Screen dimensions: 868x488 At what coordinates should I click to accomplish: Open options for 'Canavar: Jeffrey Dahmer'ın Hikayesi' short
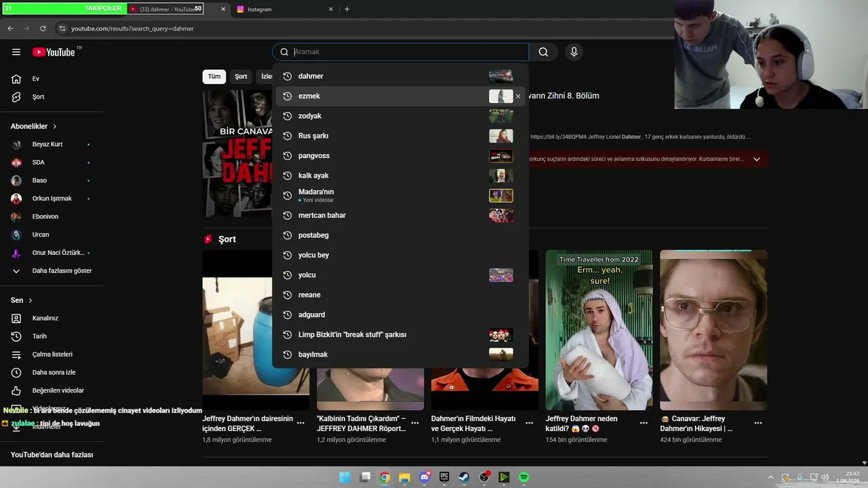[x=758, y=423]
